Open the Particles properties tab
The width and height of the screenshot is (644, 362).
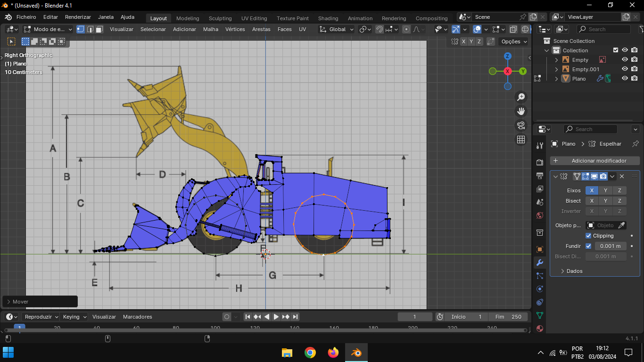click(x=540, y=276)
